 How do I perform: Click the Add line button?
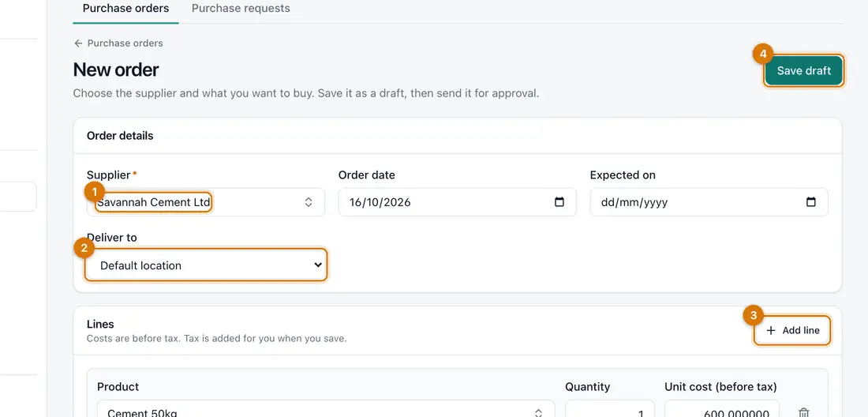pos(793,331)
